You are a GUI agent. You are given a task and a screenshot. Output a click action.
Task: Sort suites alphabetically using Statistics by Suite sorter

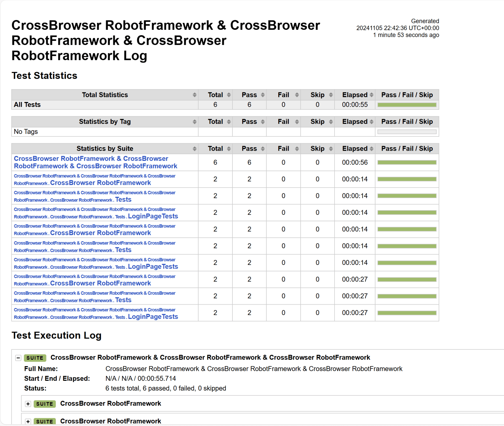click(x=195, y=149)
